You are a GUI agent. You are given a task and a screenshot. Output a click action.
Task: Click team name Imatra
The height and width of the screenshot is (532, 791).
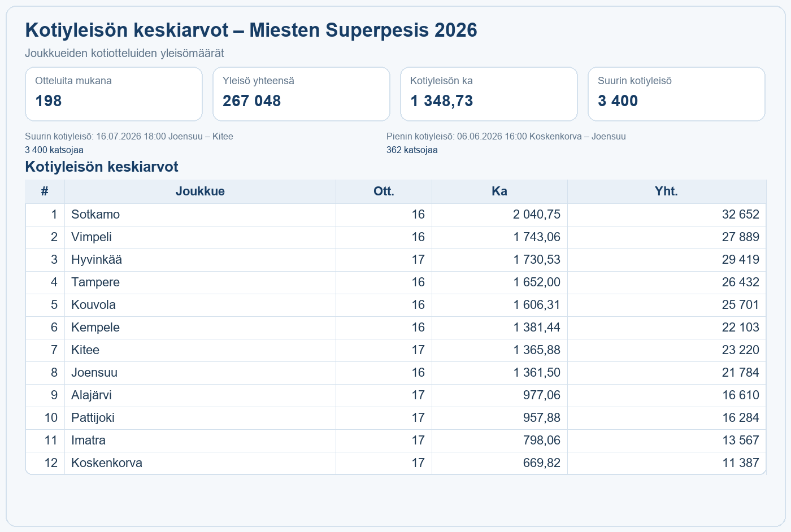coord(88,441)
